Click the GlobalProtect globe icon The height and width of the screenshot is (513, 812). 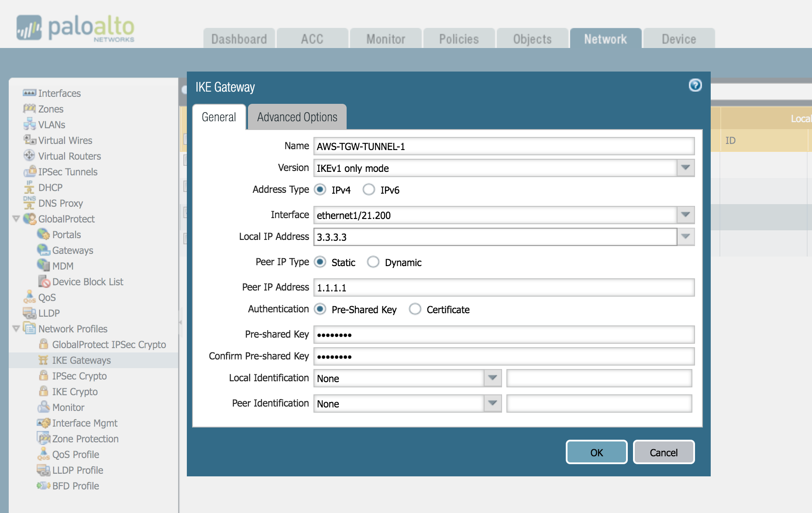tap(29, 219)
